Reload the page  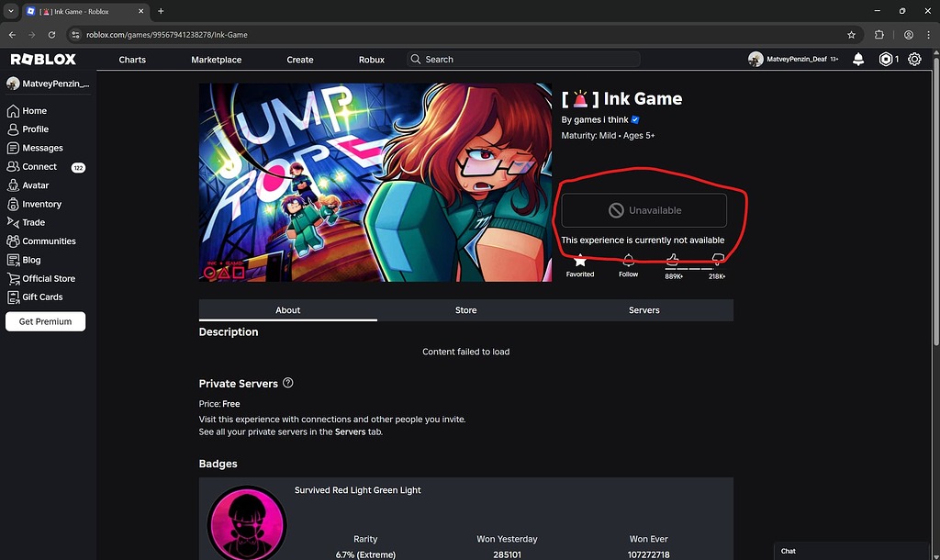(51, 35)
